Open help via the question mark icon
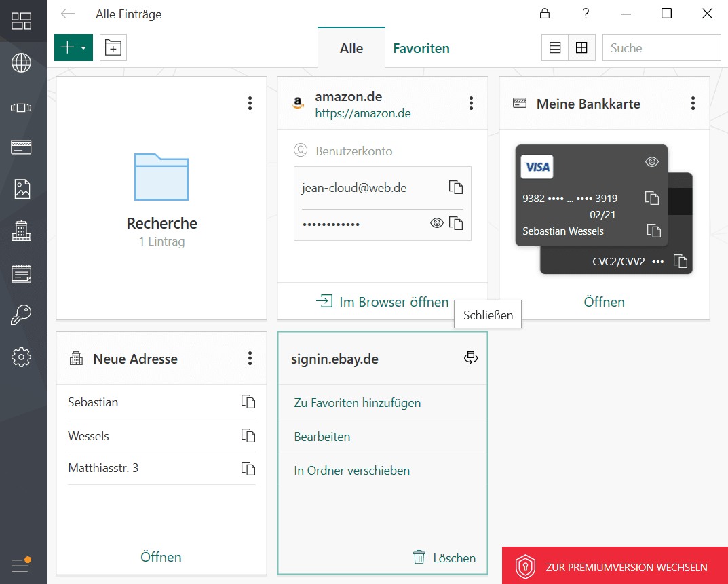Image resolution: width=728 pixels, height=584 pixels. [586, 14]
